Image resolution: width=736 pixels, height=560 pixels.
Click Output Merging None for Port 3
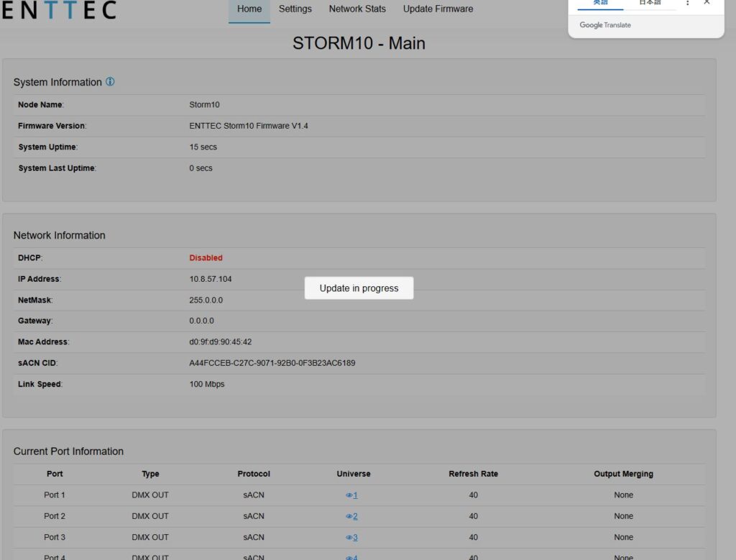(x=623, y=537)
